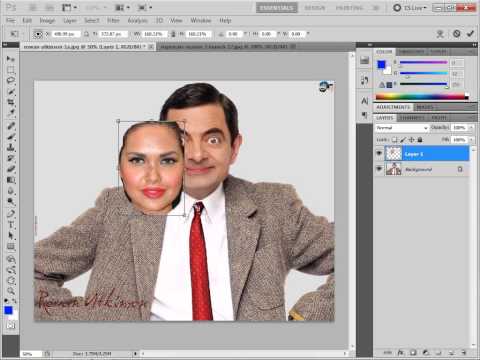Toggle lock transparent pixels in Layers panel
Screen dimensions: 480x360
coord(394,140)
